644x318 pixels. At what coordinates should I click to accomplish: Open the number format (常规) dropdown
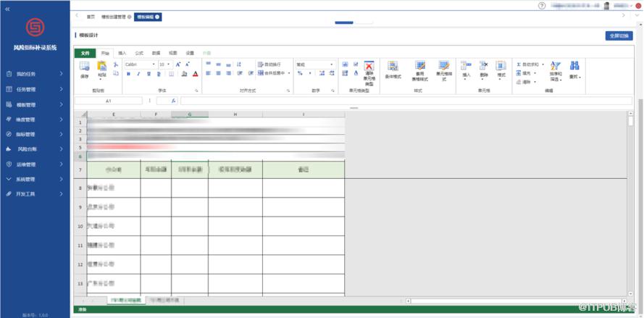coord(315,64)
